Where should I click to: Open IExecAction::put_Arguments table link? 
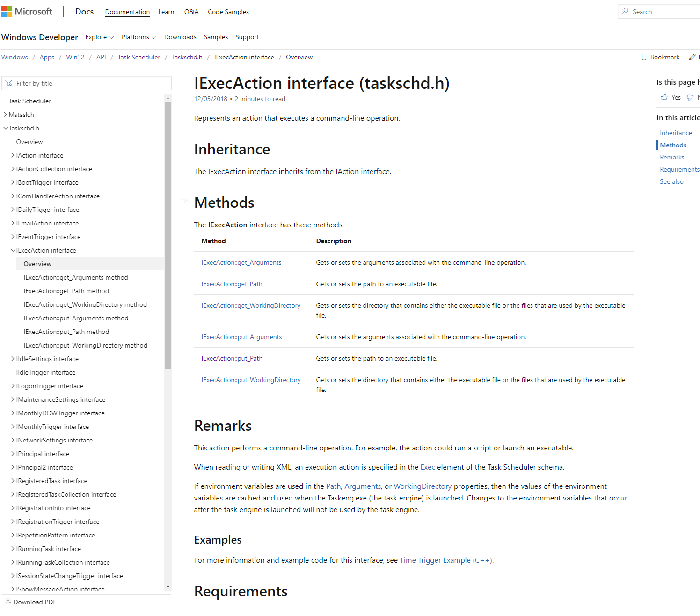(242, 337)
